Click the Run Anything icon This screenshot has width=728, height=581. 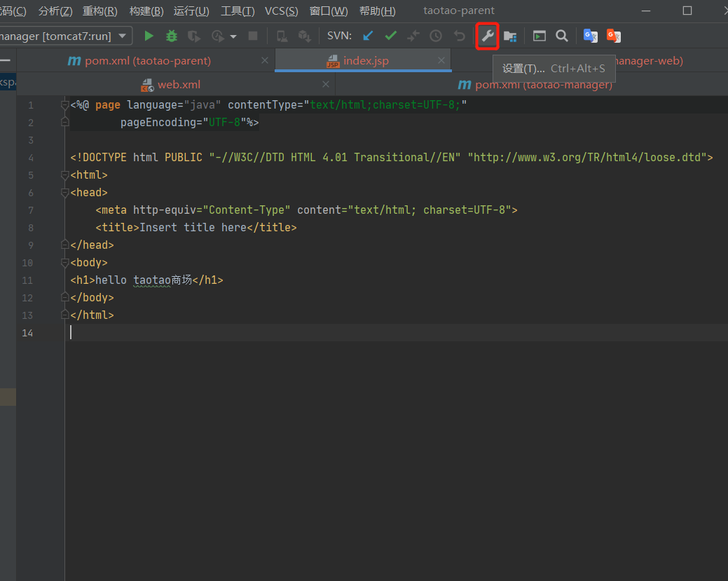[x=539, y=36]
